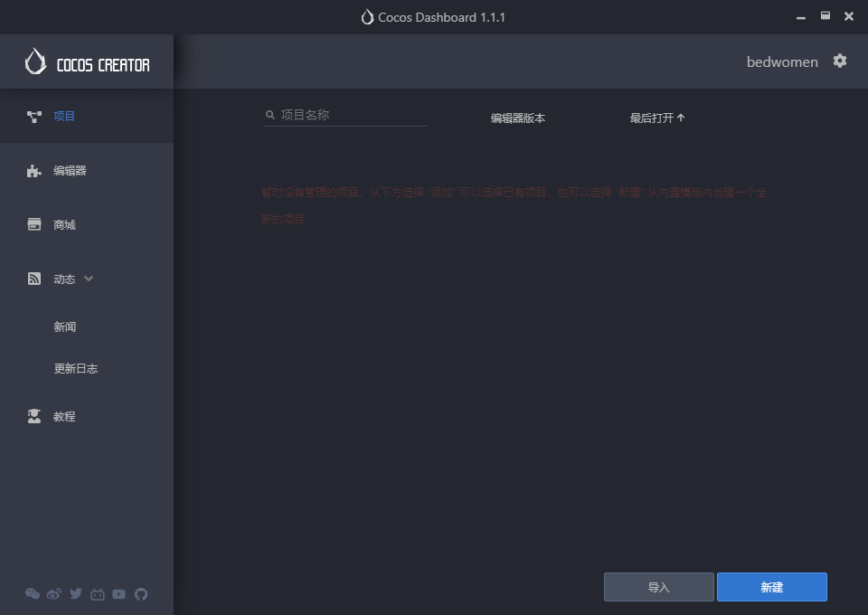The height and width of the screenshot is (615, 868).
Task: Click the Bilibili TV icon
Action: tap(98, 594)
